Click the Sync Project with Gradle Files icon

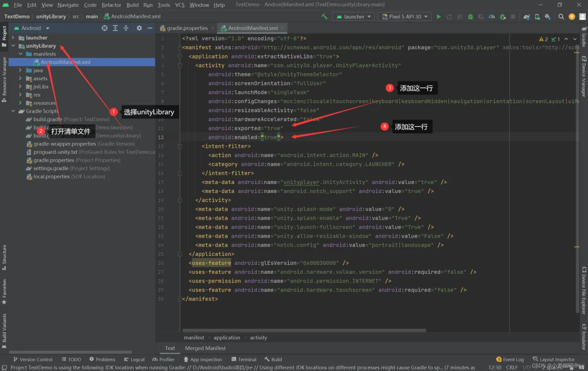pos(526,16)
